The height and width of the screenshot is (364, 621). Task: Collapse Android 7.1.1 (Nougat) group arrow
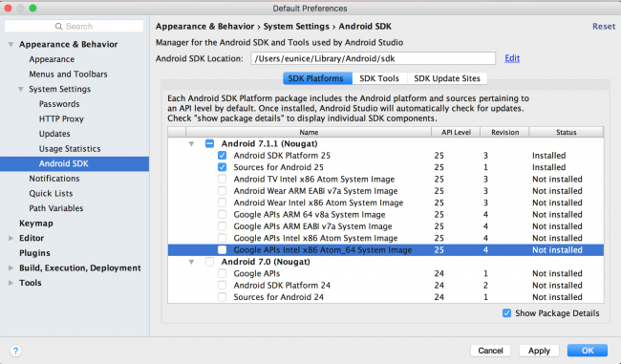pyautogui.click(x=191, y=143)
